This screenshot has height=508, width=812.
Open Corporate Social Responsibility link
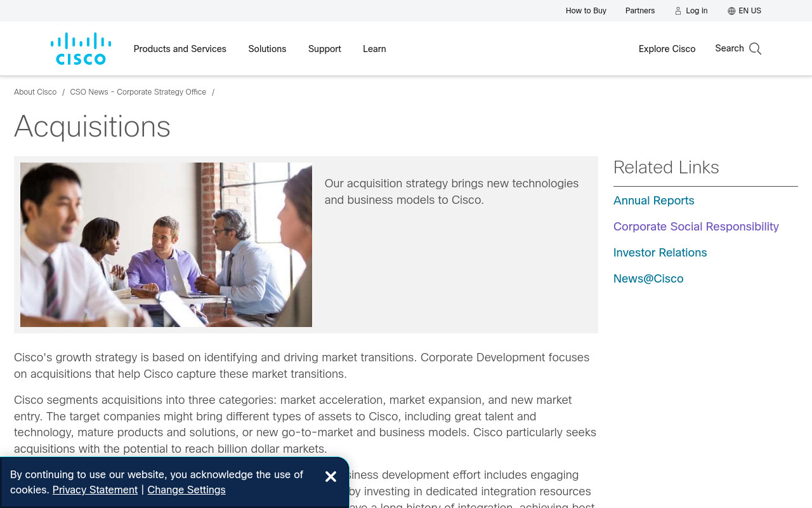(696, 227)
